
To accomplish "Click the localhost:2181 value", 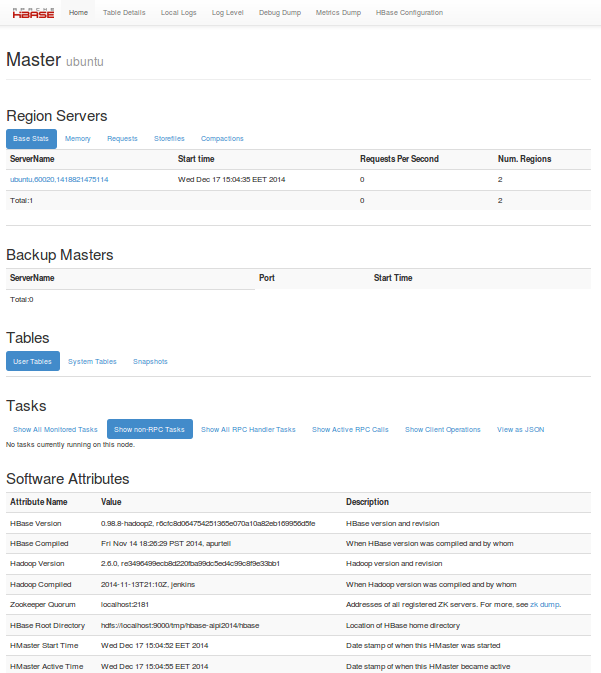I will coord(124,604).
